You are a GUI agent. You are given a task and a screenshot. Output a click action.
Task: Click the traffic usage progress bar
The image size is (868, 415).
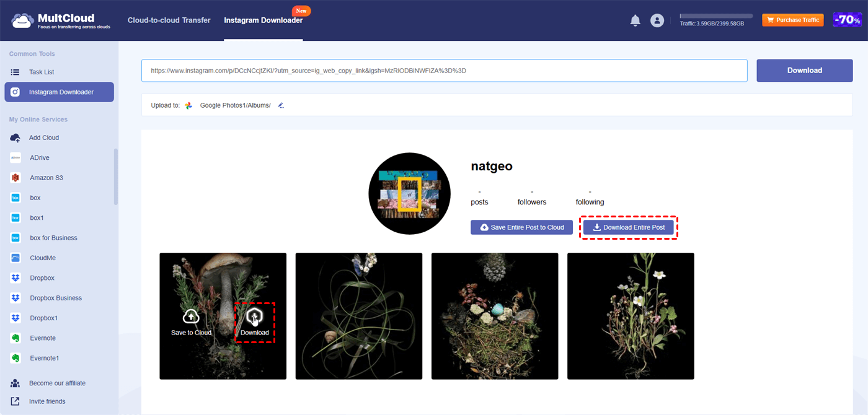(716, 15)
